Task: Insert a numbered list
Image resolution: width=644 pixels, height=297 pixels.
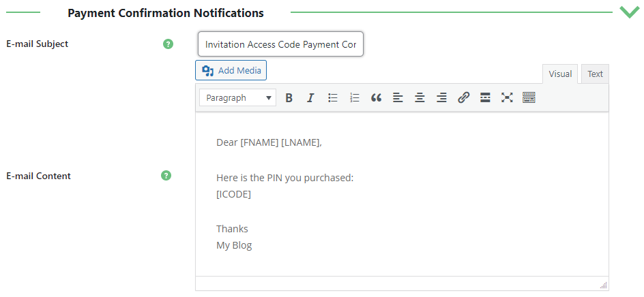Action: coord(355,97)
